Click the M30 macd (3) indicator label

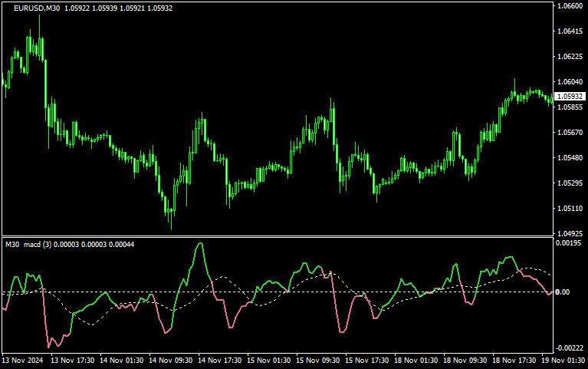[31, 245]
